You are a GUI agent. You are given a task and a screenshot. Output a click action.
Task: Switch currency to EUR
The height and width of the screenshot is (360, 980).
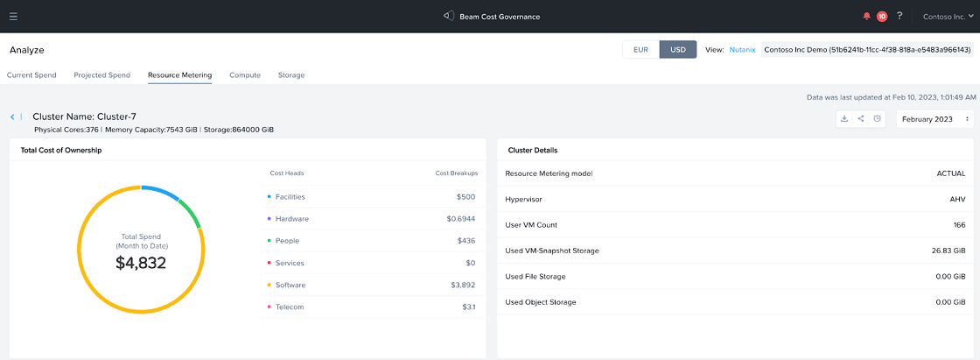640,50
